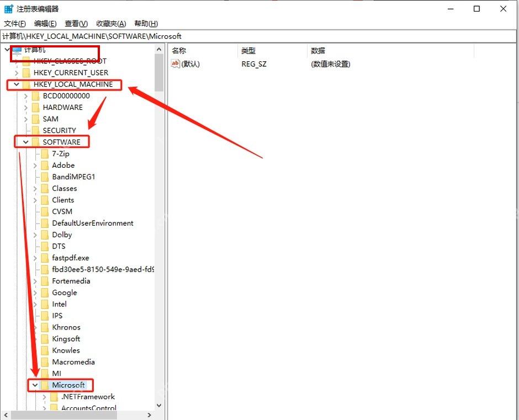Click the horizontal scrollbar left arrow
The width and height of the screenshot is (519, 420).
pos(6,415)
